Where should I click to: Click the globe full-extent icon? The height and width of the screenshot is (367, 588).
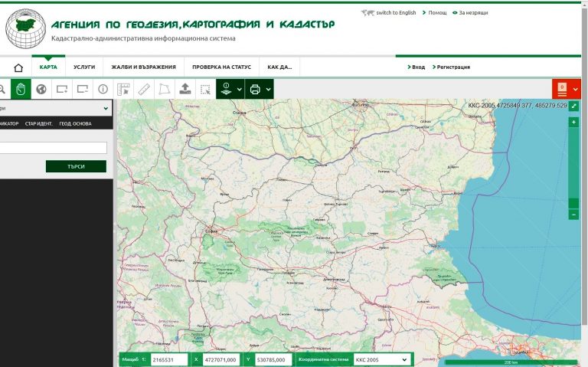click(x=41, y=89)
